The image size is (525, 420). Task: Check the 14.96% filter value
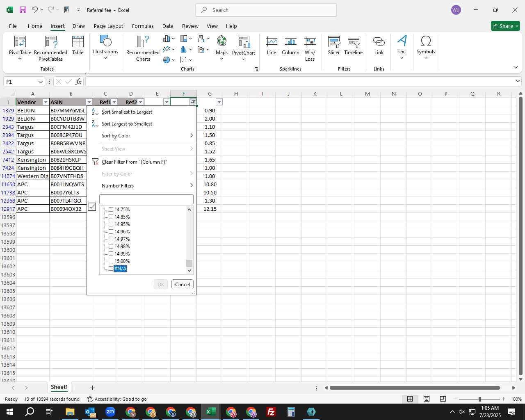point(111,232)
